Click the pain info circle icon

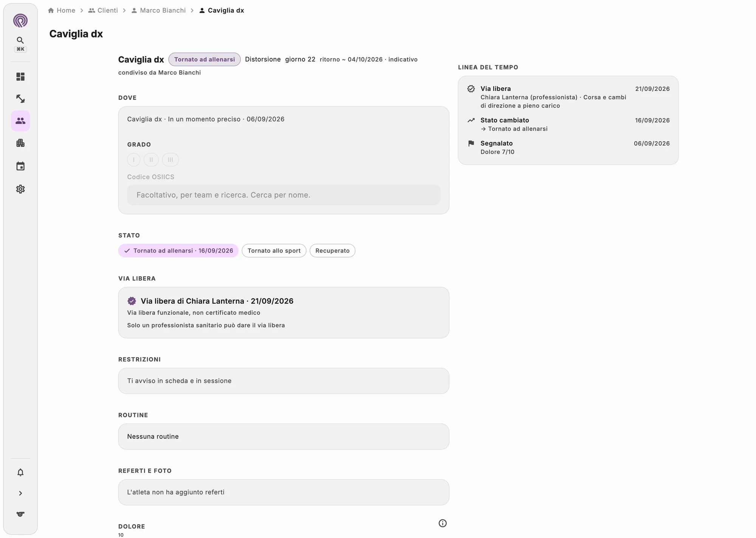(443, 523)
